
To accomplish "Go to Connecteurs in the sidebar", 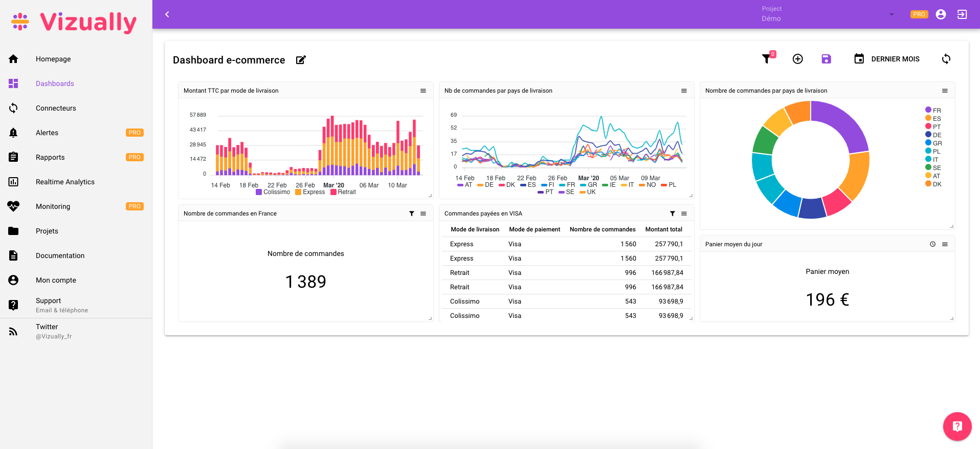I will (x=56, y=108).
